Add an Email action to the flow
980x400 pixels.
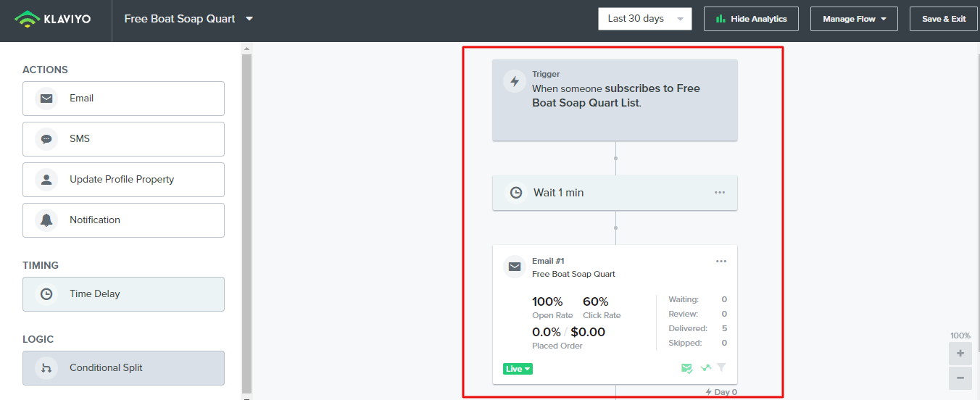(123, 99)
